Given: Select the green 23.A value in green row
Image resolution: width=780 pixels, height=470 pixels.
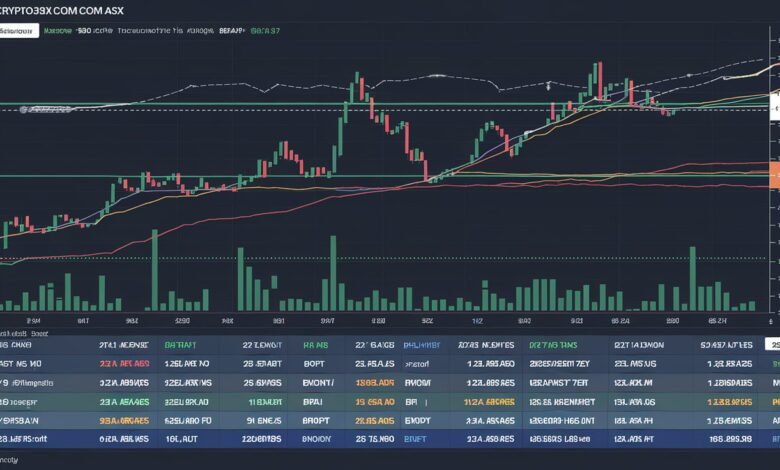Looking at the screenshot, I should click(124, 402).
